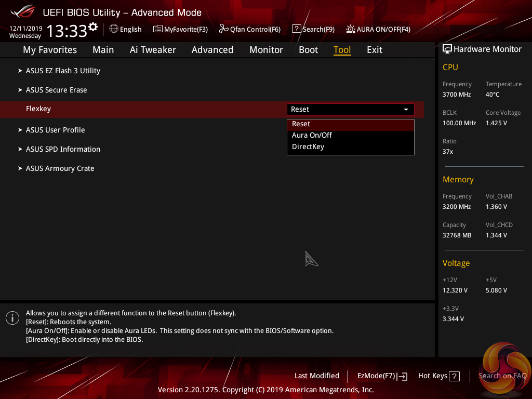532x399 pixels.
Task: Click the Hot Keys question mark icon
Action: click(454, 376)
